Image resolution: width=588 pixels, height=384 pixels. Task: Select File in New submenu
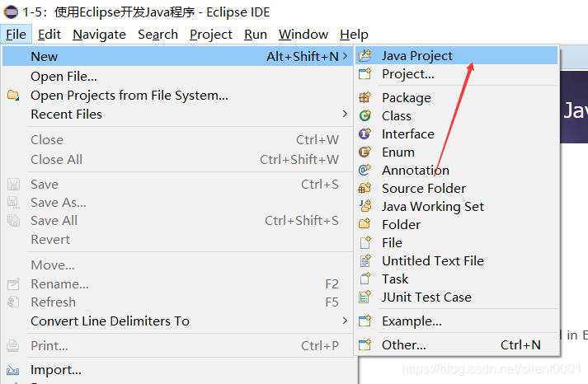(x=456, y=243)
